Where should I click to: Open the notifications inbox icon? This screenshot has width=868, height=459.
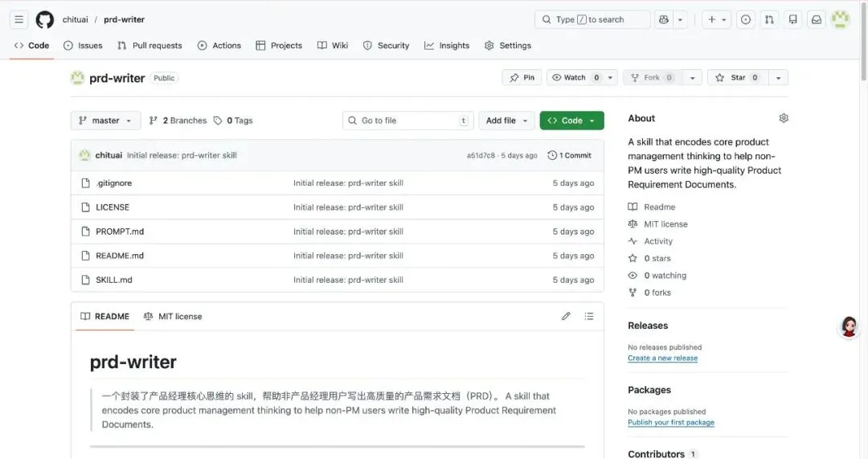[x=817, y=19]
